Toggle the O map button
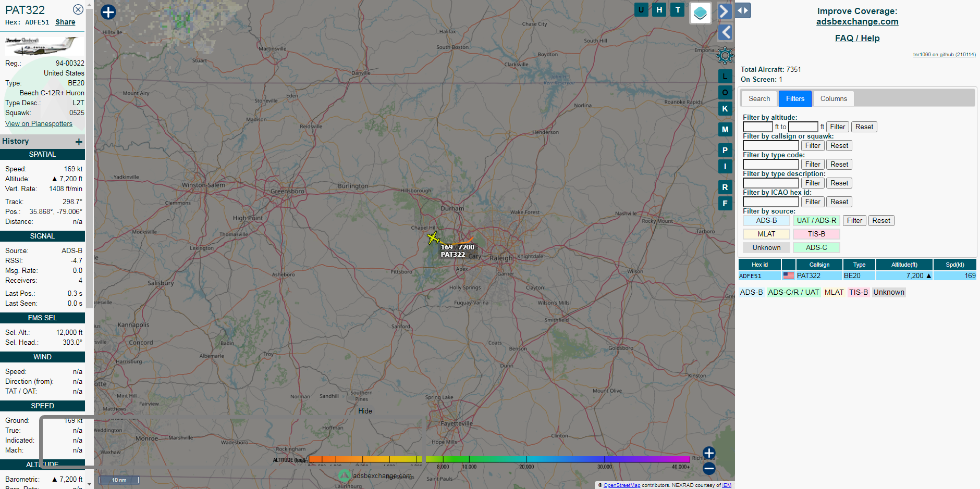980x489 pixels. coord(725,92)
